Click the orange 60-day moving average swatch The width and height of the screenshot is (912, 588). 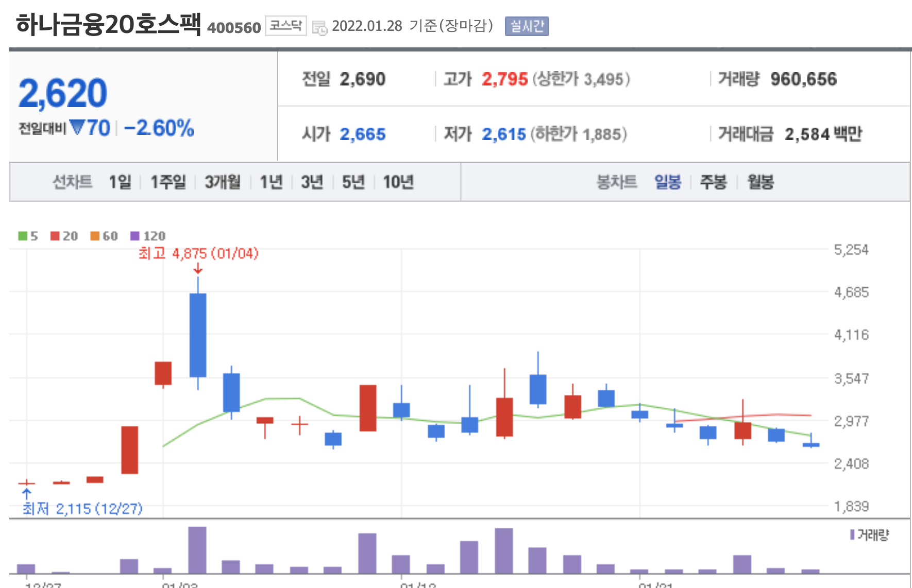coord(95,236)
